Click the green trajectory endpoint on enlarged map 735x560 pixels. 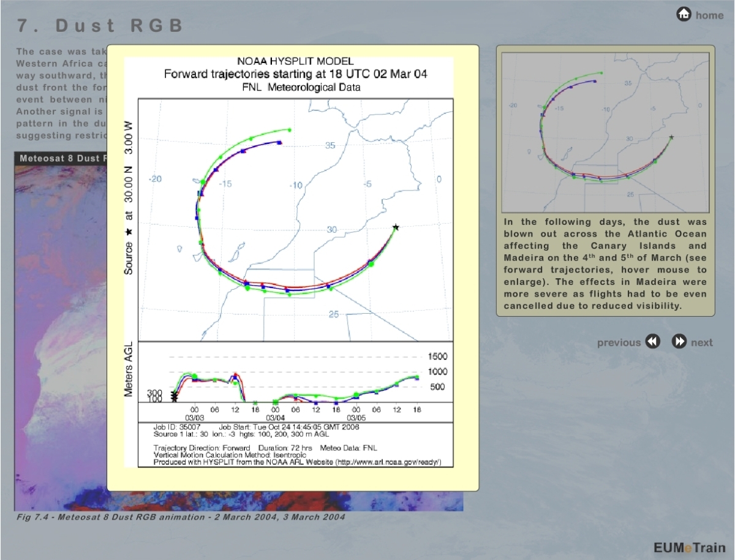(290, 130)
